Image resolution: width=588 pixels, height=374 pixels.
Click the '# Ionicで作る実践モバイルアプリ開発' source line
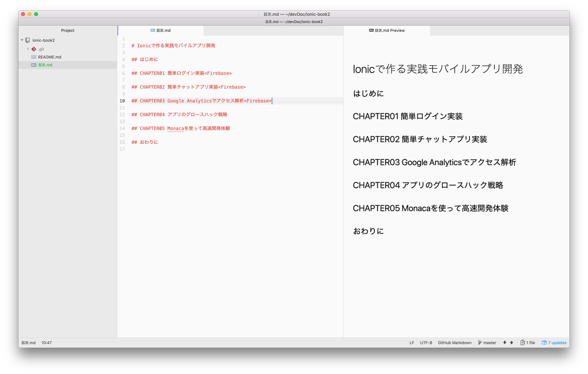pos(173,46)
